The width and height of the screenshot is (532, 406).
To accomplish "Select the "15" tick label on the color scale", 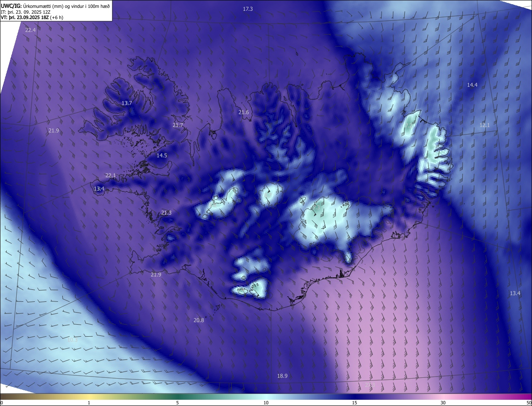I will point(355,403).
